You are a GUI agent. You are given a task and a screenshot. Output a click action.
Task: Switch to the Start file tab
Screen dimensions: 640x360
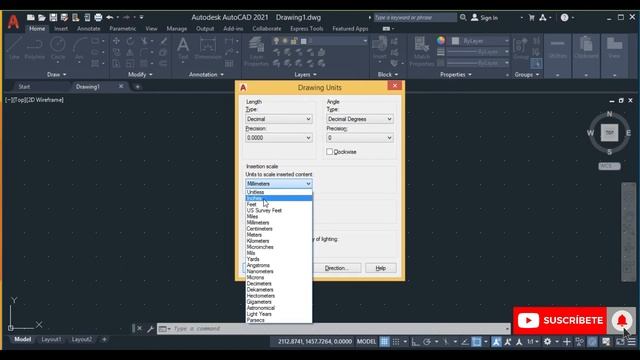24,87
